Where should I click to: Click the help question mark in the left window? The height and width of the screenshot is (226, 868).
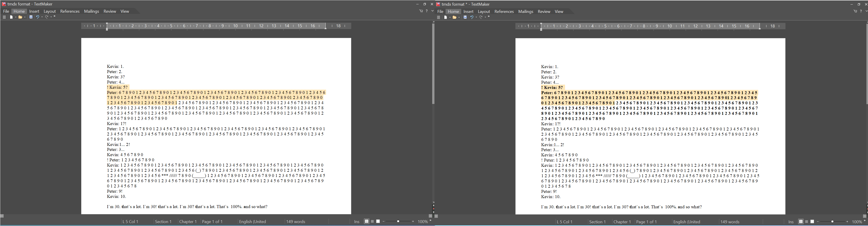427,11
